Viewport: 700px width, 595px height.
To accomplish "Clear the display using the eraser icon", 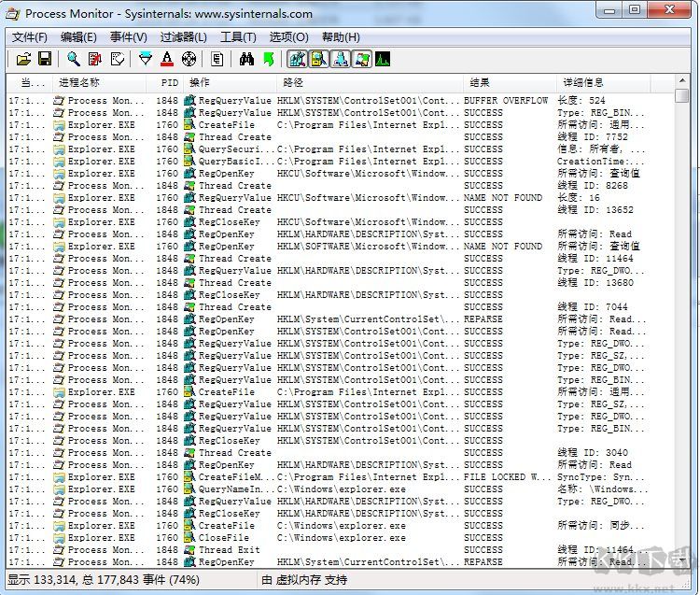I will 117,59.
